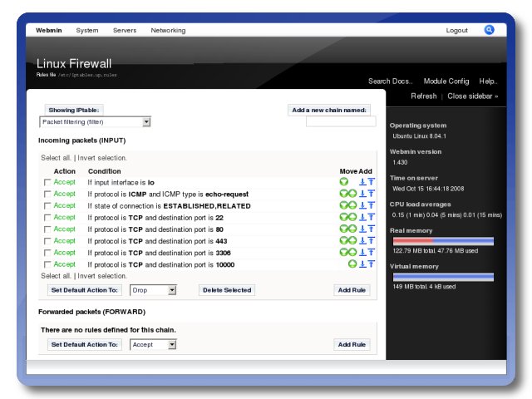Image resolution: width=532 pixels, height=399 pixels.
Task: Move the 'input interface is lo' rule down
Action: tap(344, 182)
